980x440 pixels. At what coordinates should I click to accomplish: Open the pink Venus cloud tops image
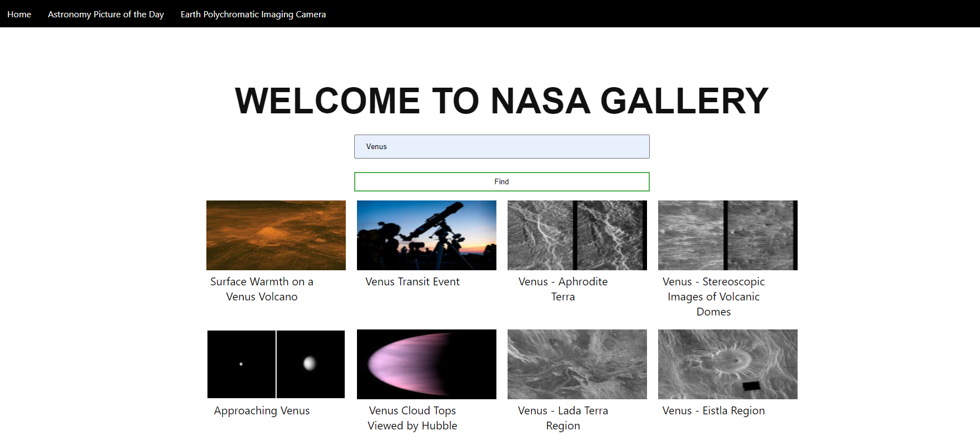pyautogui.click(x=426, y=364)
